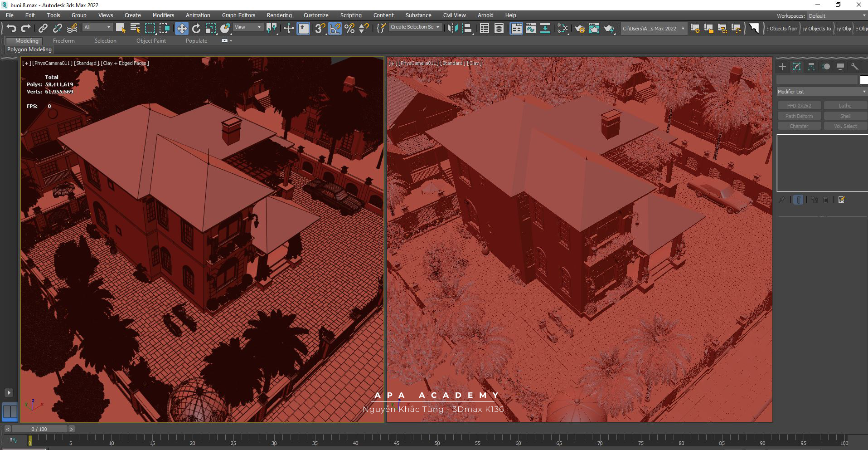868x450 pixels.
Task: Switch to the Freeform ribbon tab
Action: pos(63,41)
